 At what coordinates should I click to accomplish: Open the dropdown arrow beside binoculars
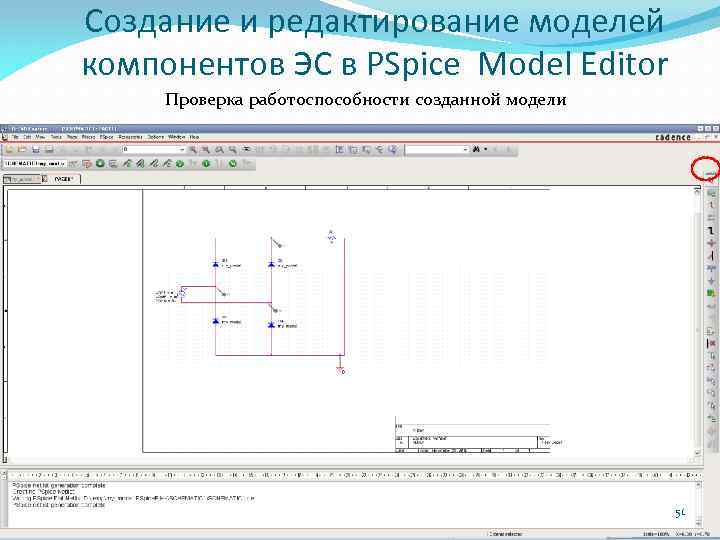[x=486, y=149]
